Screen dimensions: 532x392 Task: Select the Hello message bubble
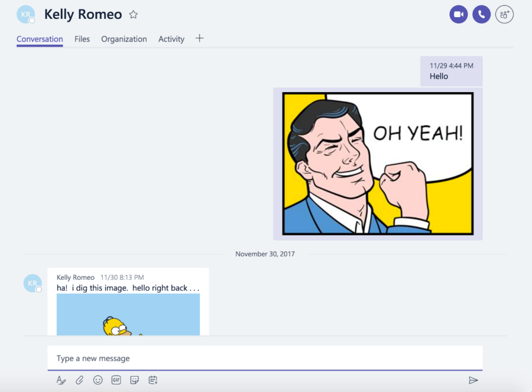point(451,72)
